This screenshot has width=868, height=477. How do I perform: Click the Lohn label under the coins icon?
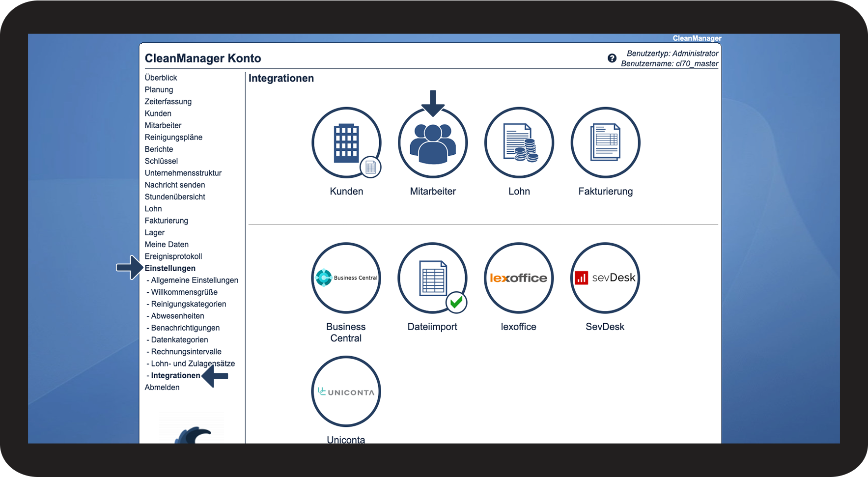pos(519,192)
